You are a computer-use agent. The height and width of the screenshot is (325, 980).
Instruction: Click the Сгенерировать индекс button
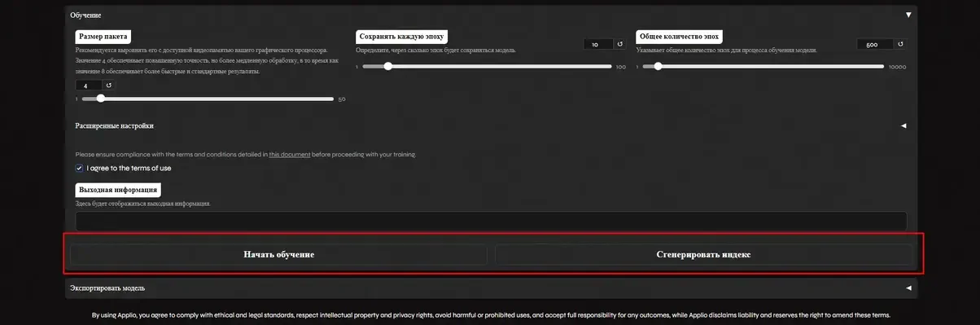click(703, 254)
